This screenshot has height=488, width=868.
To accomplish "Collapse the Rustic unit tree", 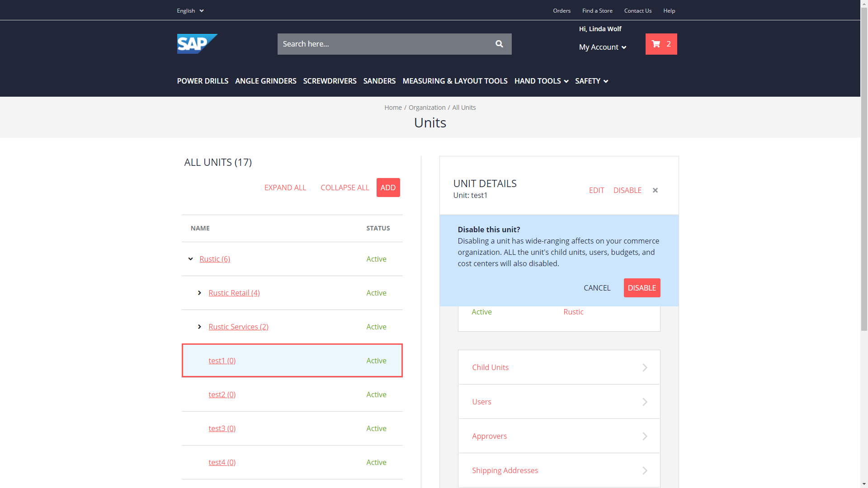I will tap(190, 259).
